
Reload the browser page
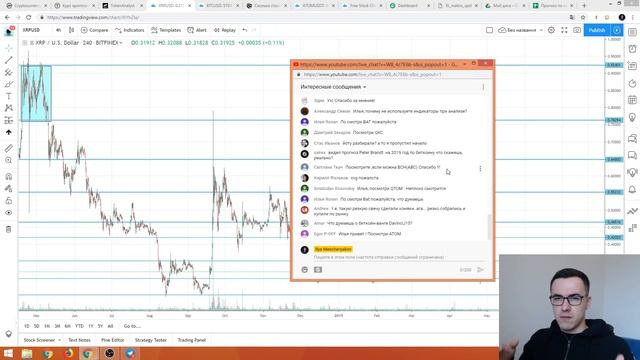pyautogui.click(x=29, y=18)
